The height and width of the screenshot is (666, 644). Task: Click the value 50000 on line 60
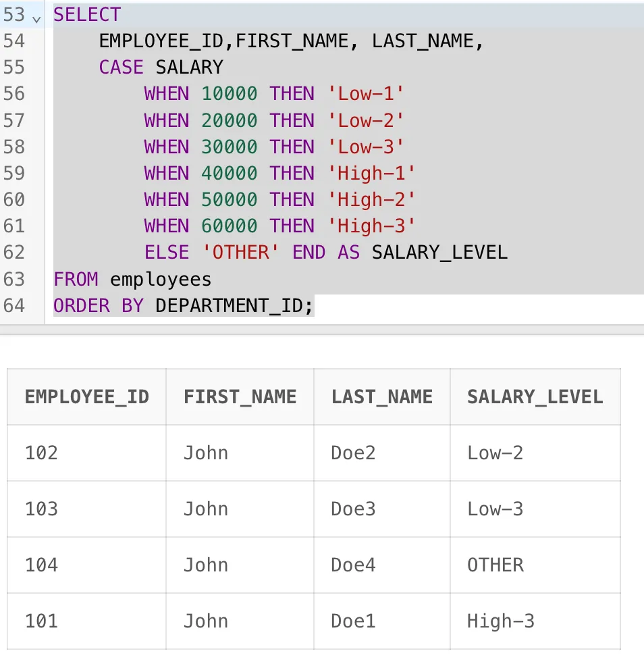pyautogui.click(x=230, y=200)
